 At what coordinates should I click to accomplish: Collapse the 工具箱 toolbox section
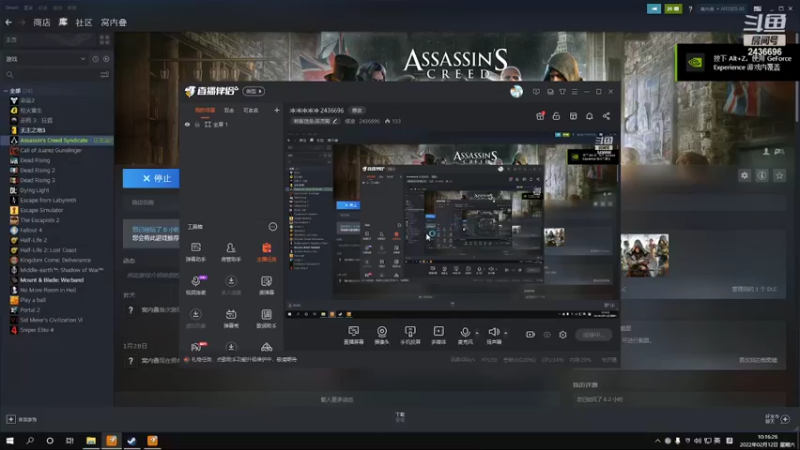click(273, 227)
